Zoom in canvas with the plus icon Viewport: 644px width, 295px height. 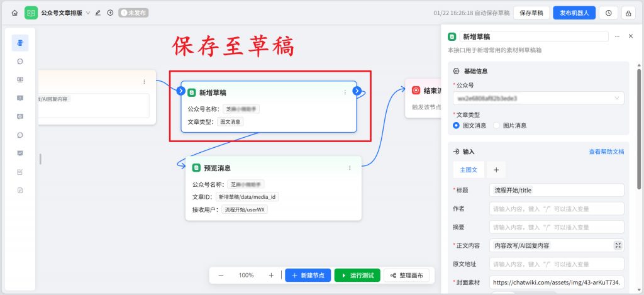(271, 276)
